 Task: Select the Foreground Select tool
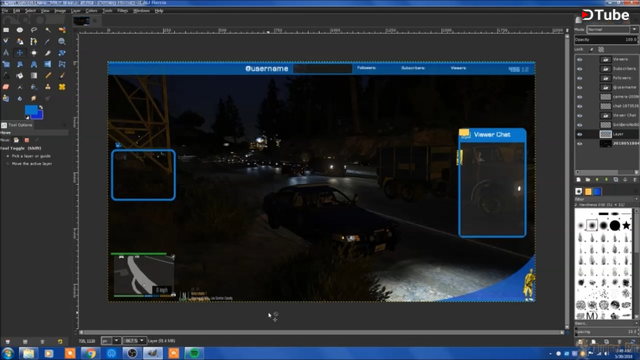click(20, 41)
